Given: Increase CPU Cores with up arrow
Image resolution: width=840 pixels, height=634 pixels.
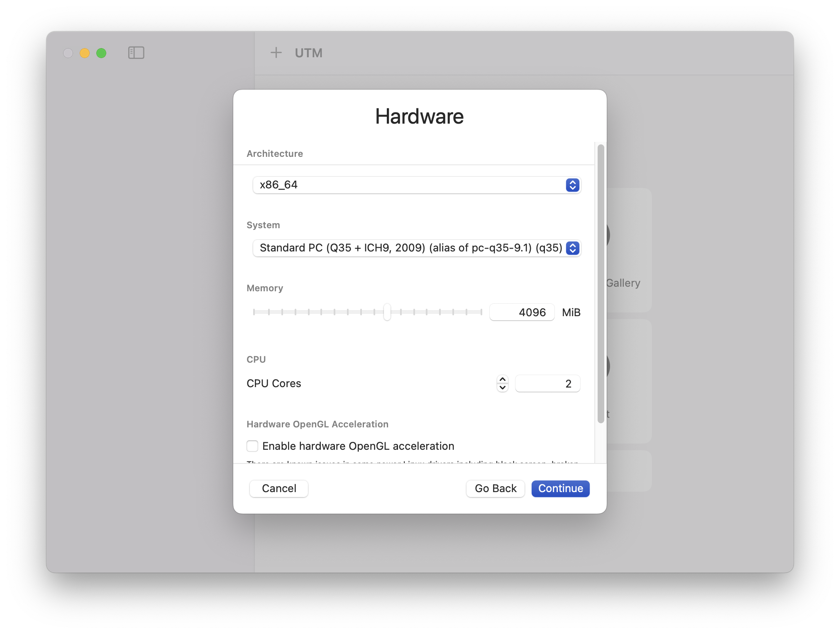Looking at the screenshot, I should [x=502, y=380].
